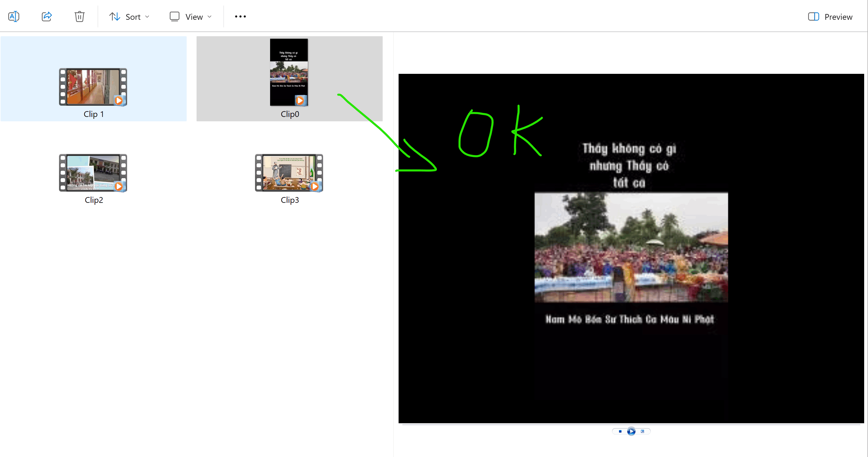Toggle the Preview pane off
The width and height of the screenshot is (868, 457).
click(830, 17)
